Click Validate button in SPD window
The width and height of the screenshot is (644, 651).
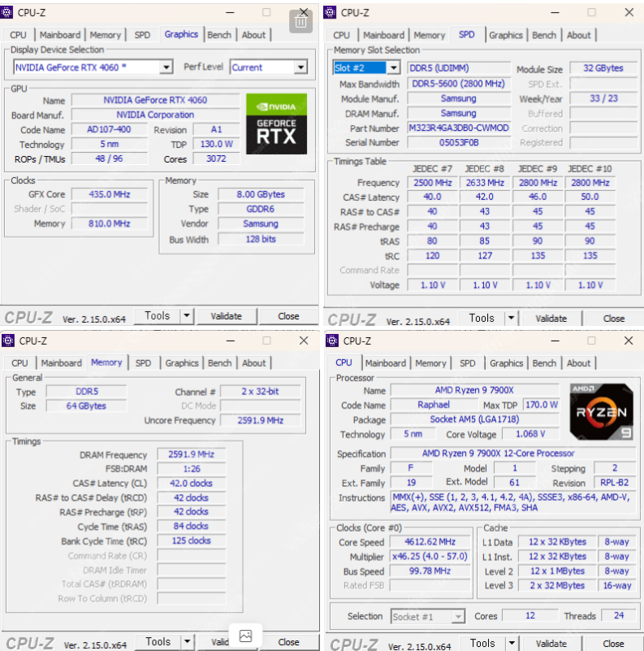551,319
